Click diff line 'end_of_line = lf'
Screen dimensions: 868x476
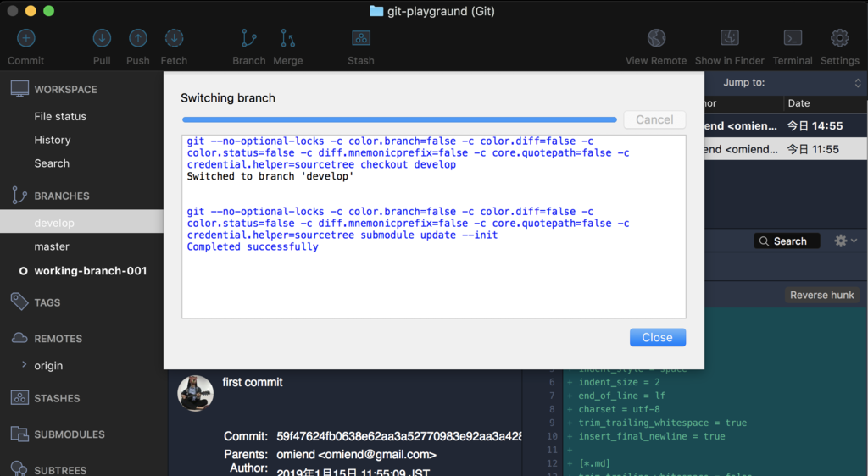622,396
